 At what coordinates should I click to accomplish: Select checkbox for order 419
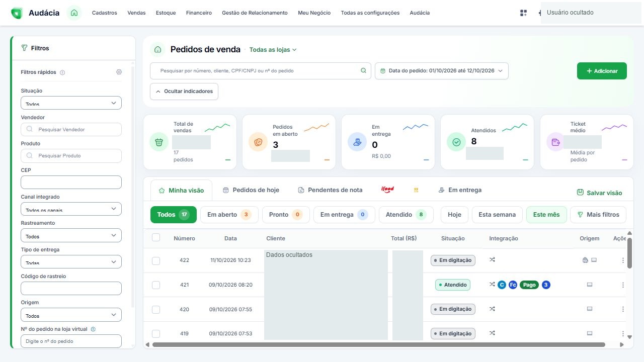pyautogui.click(x=156, y=333)
